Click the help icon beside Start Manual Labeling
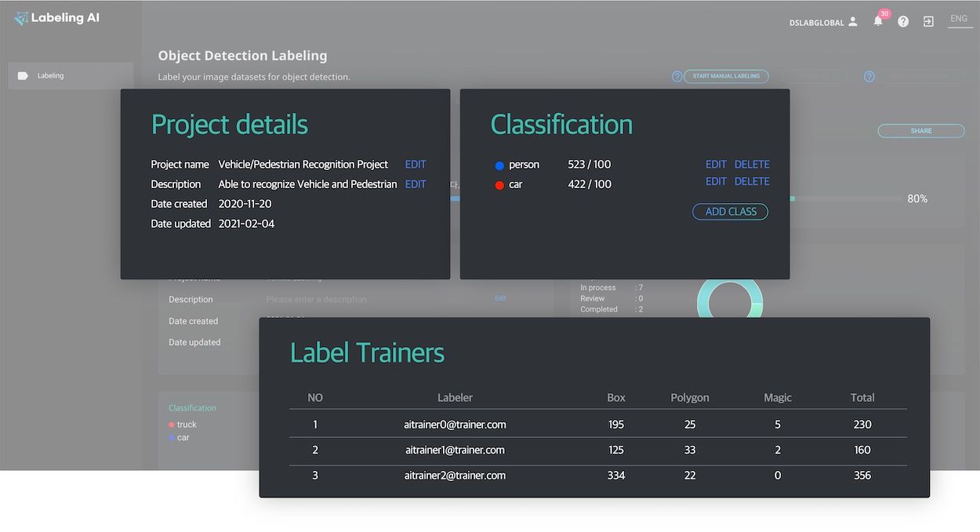 (677, 76)
